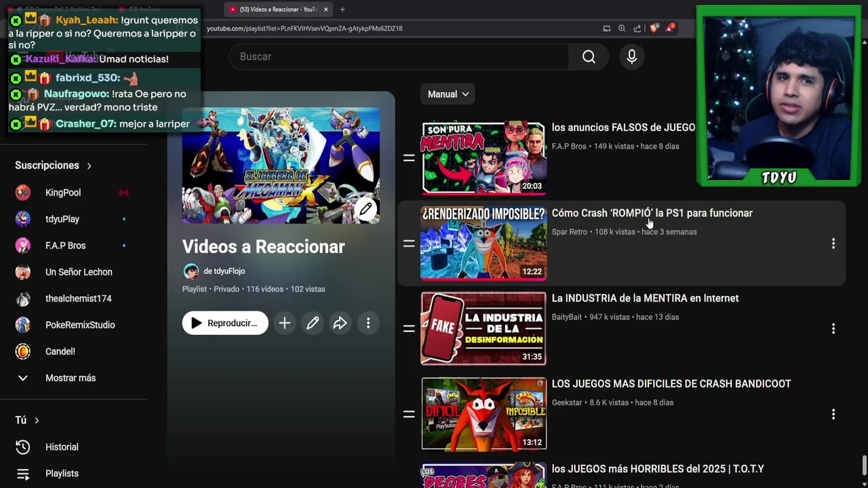Open options menu for Crash ROMPIÓ video
Screen dimensions: 868x488
[833, 243]
